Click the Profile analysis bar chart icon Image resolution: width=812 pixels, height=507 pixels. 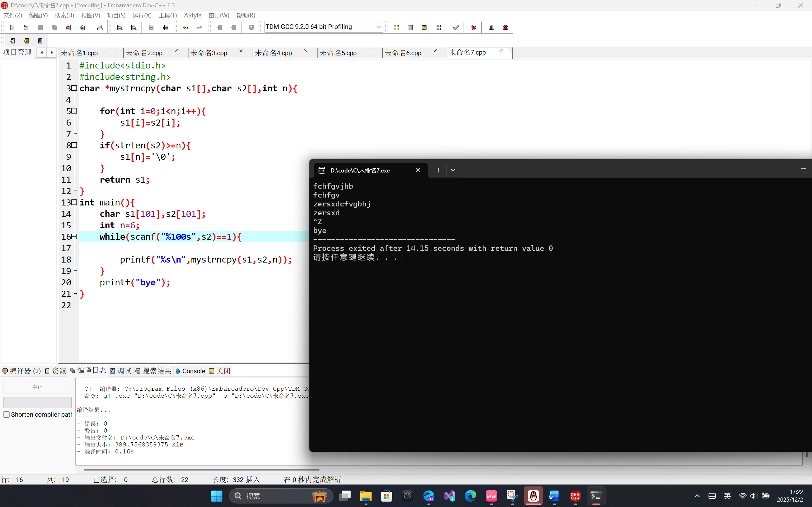pos(492,28)
